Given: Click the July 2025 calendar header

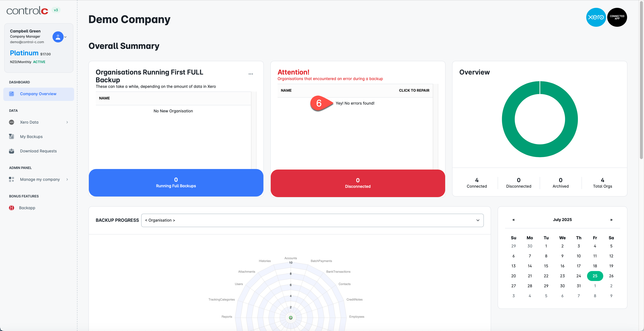Looking at the screenshot, I should click(x=562, y=220).
